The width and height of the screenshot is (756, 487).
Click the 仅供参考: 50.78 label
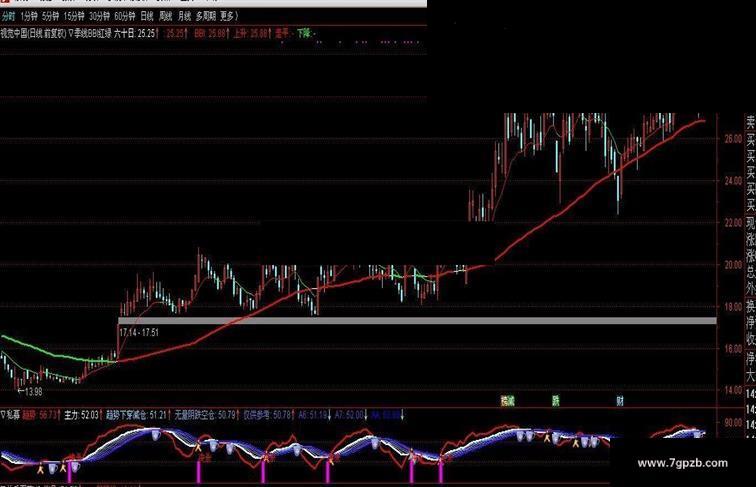pyautogui.click(x=269, y=415)
